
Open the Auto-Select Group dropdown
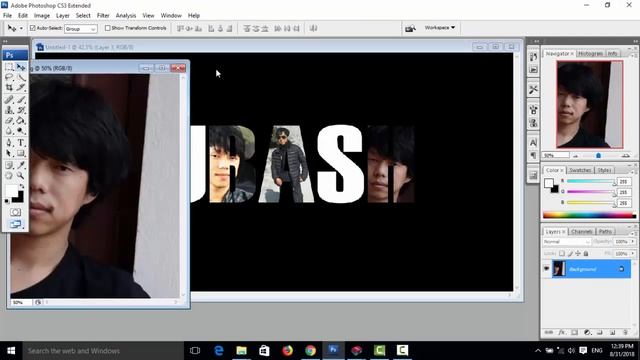[81, 29]
